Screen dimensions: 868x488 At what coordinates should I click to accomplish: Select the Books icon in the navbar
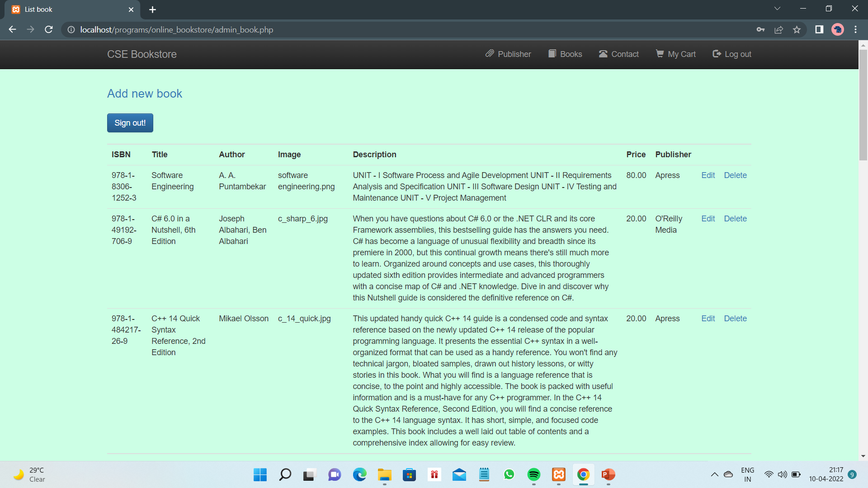(552, 54)
